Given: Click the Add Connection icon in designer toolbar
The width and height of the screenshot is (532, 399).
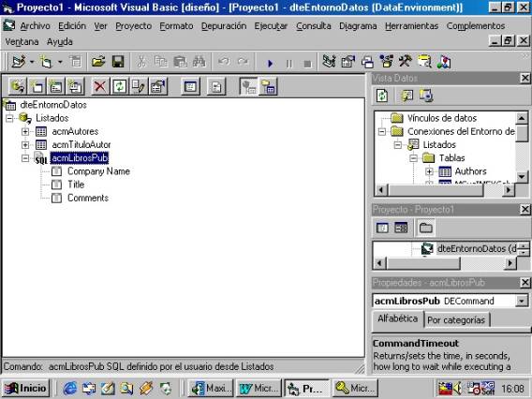Looking at the screenshot, I should click(x=18, y=86).
